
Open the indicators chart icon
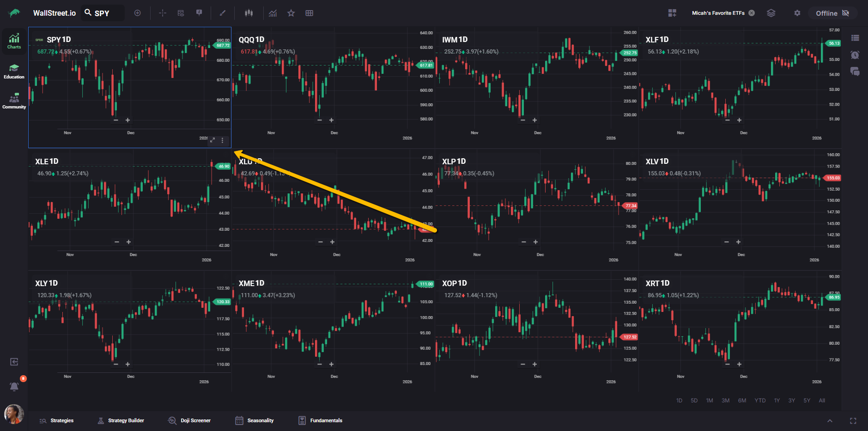[x=273, y=13]
